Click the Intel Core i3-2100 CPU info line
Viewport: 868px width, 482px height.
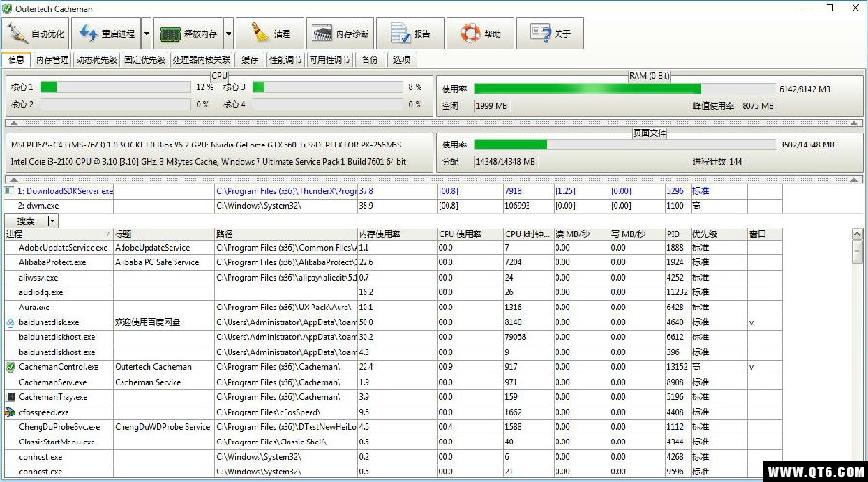pos(208,162)
